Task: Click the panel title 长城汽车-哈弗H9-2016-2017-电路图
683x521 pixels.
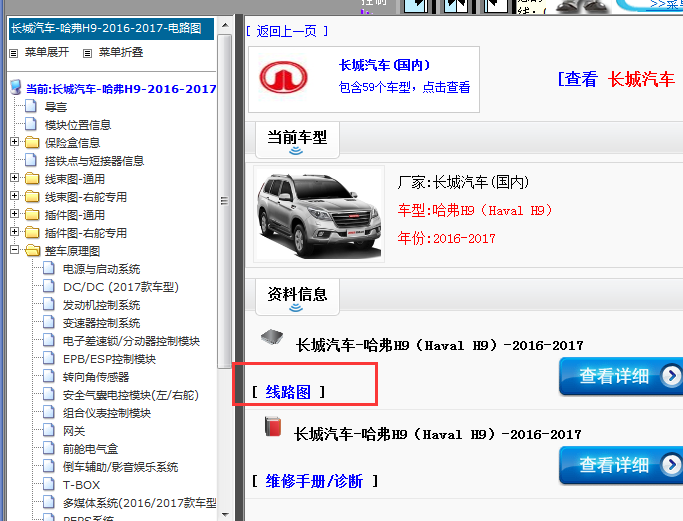Action: point(106,28)
